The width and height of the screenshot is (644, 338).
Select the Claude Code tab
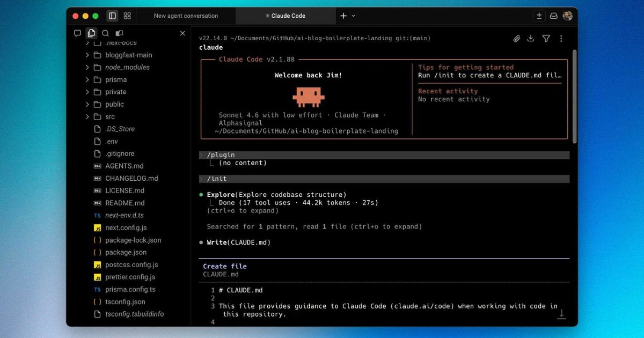tap(285, 16)
